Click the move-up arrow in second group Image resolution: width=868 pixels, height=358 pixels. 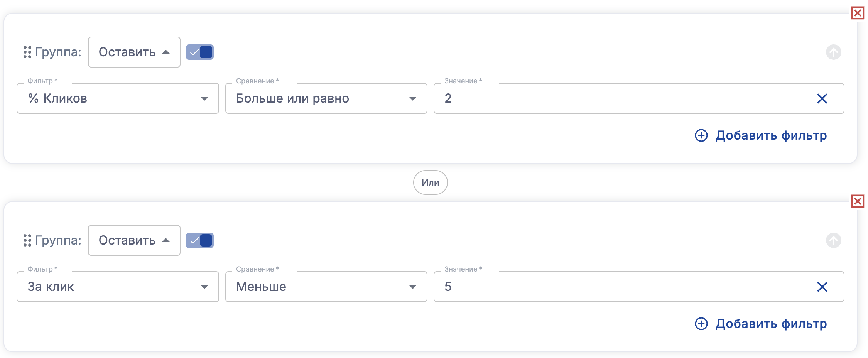(x=833, y=240)
